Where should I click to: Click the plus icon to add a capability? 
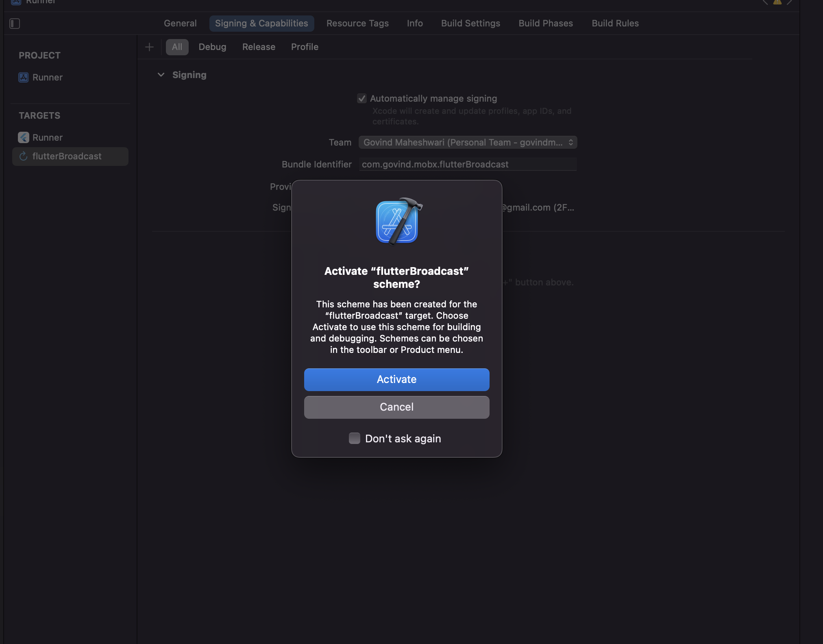tap(149, 47)
